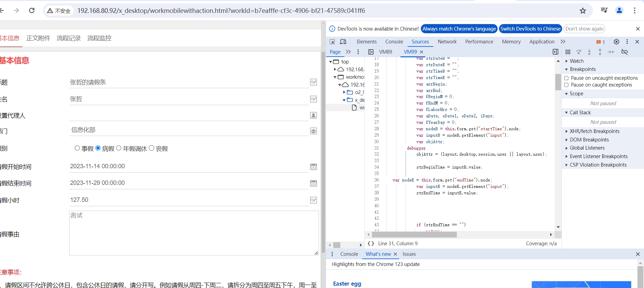Toggle the device toolbar icon
This screenshot has height=288, width=644.
[343, 42]
